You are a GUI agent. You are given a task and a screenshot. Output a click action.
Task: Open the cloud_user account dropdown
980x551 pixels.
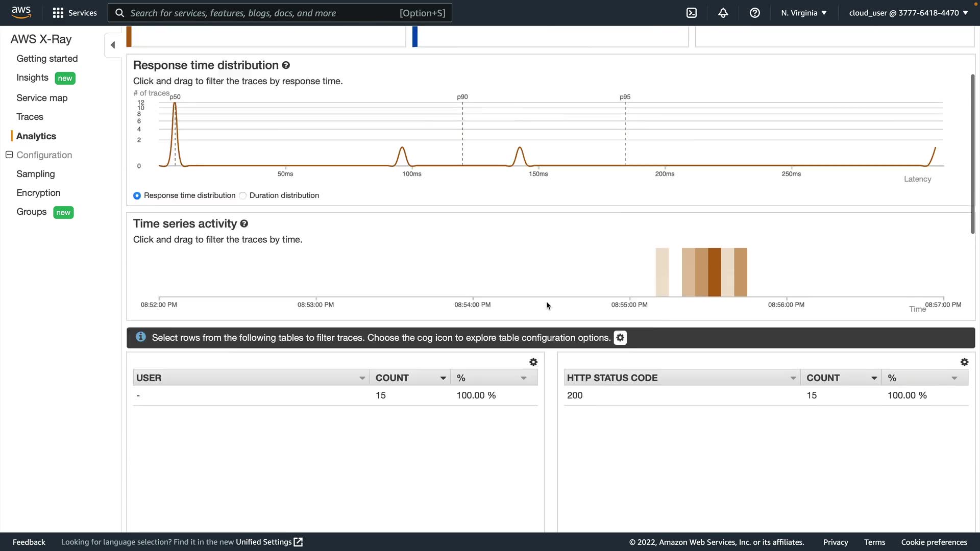(908, 13)
